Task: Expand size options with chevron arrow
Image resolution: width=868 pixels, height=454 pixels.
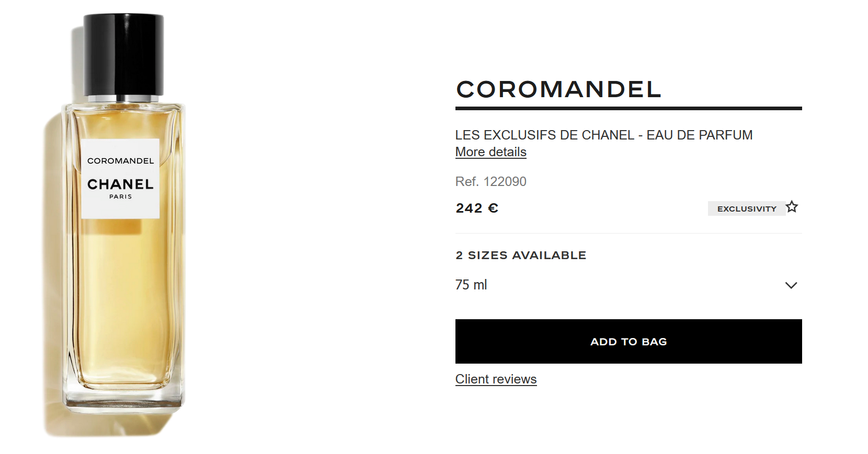Action: (791, 285)
